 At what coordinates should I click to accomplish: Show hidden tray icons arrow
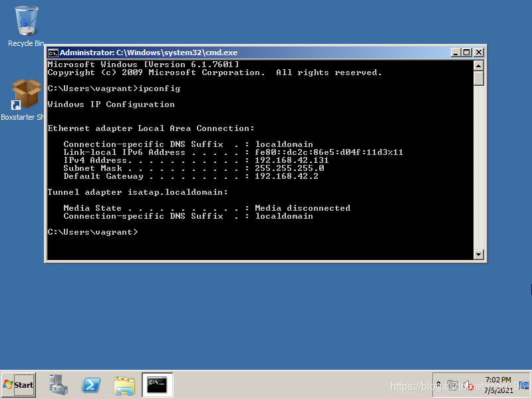coord(438,386)
